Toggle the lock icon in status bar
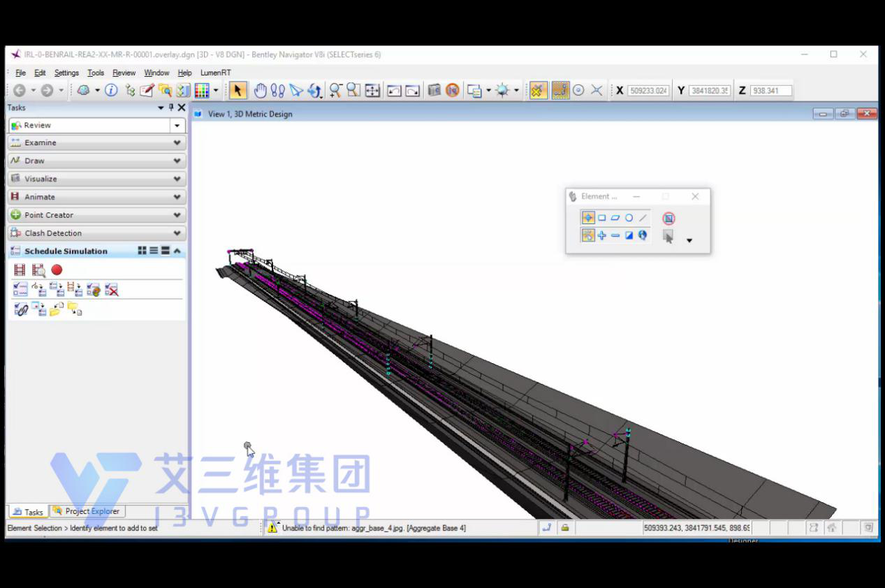 click(x=565, y=528)
